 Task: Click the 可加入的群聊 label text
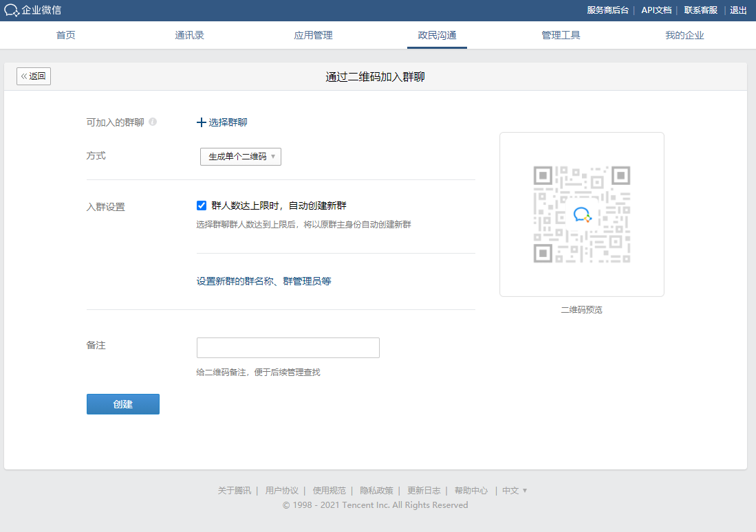tap(116, 122)
